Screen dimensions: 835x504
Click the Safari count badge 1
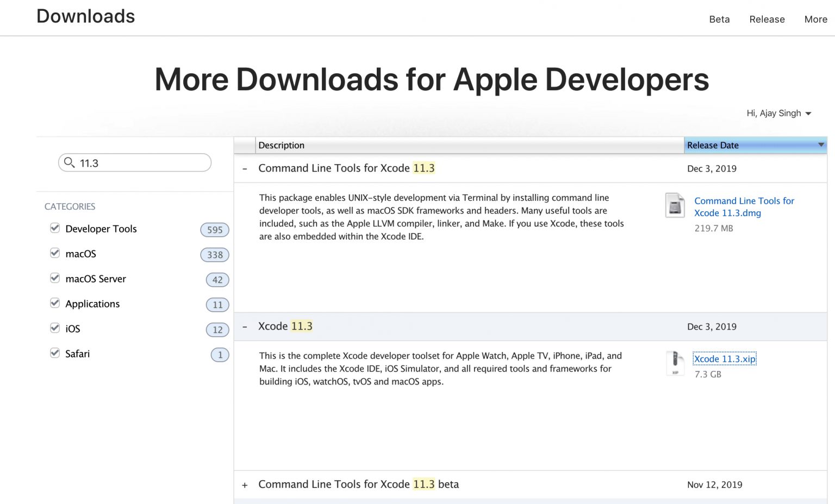point(220,355)
